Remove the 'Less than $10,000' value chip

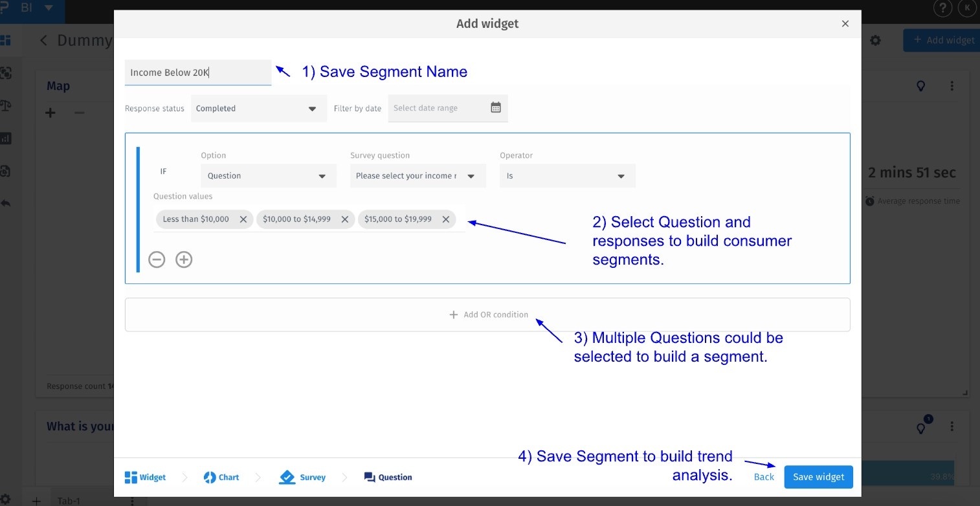243,219
